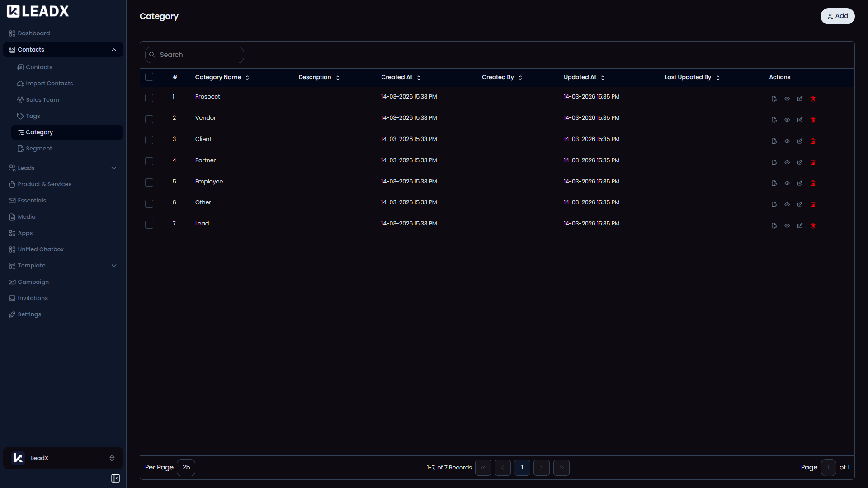Click the search magnifier icon

[x=152, y=55]
